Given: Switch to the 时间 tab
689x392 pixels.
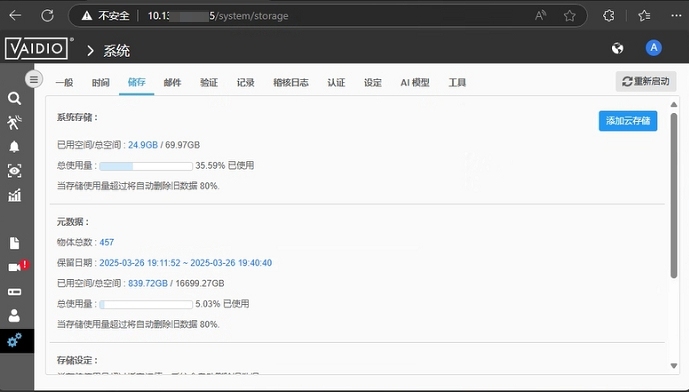Looking at the screenshot, I should pos(101,82).
